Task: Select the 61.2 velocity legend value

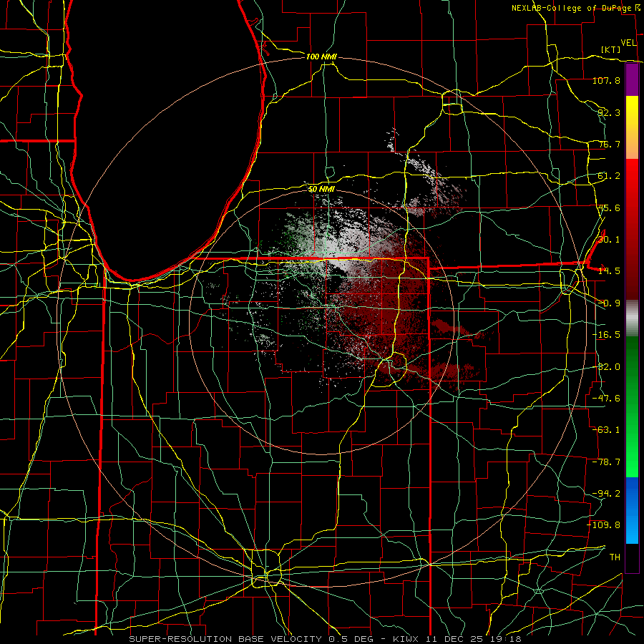Action: pyautogui.click(x=609, y=176)
